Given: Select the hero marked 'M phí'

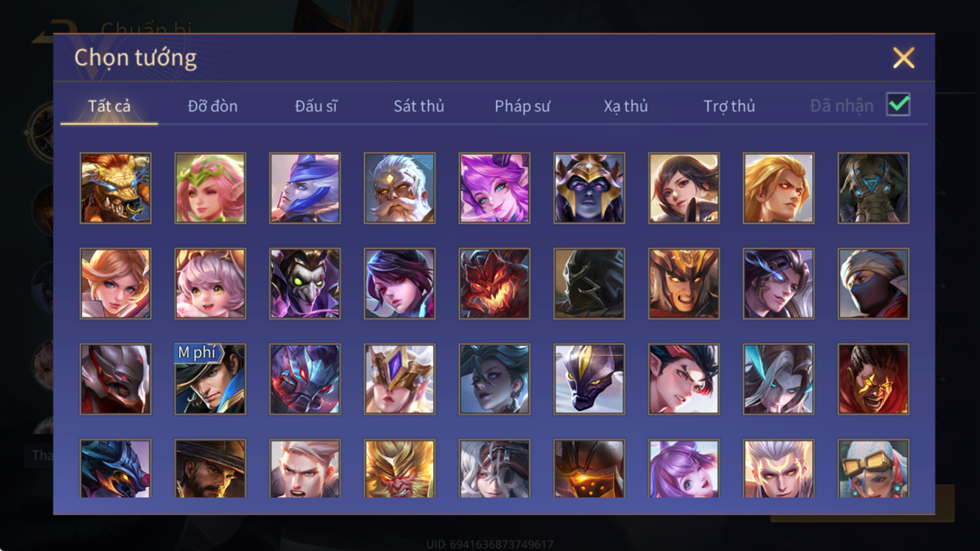Looking at the screenshot, I should (x=210, y=379).
